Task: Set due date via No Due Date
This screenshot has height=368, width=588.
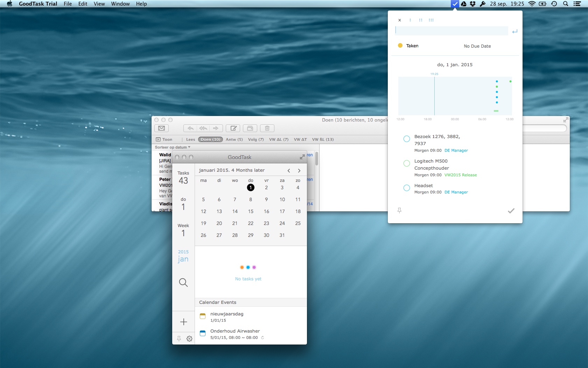Action: coord(477,46)
